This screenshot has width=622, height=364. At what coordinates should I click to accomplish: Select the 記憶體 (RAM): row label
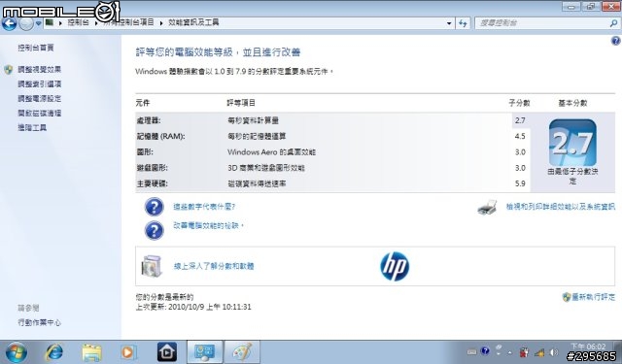(x=160, y=136)
